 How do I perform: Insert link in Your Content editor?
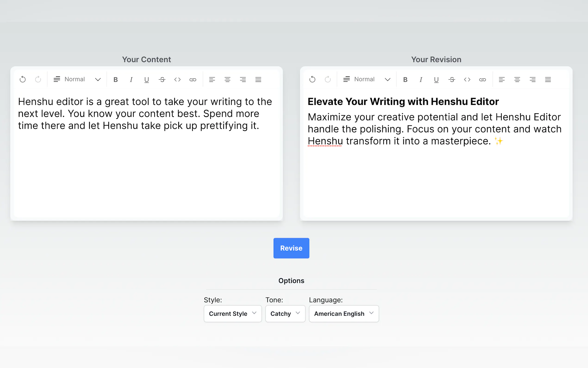(193, 79)
